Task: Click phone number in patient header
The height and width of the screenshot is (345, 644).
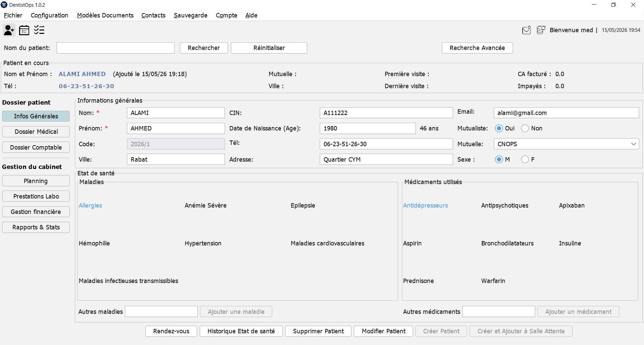Action: (87, 86)
